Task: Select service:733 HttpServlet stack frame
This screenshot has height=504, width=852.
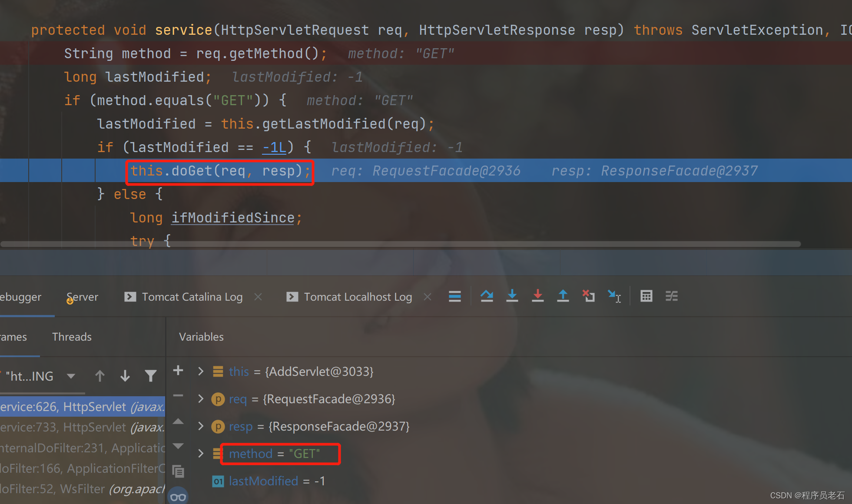Action: (83, 427)
